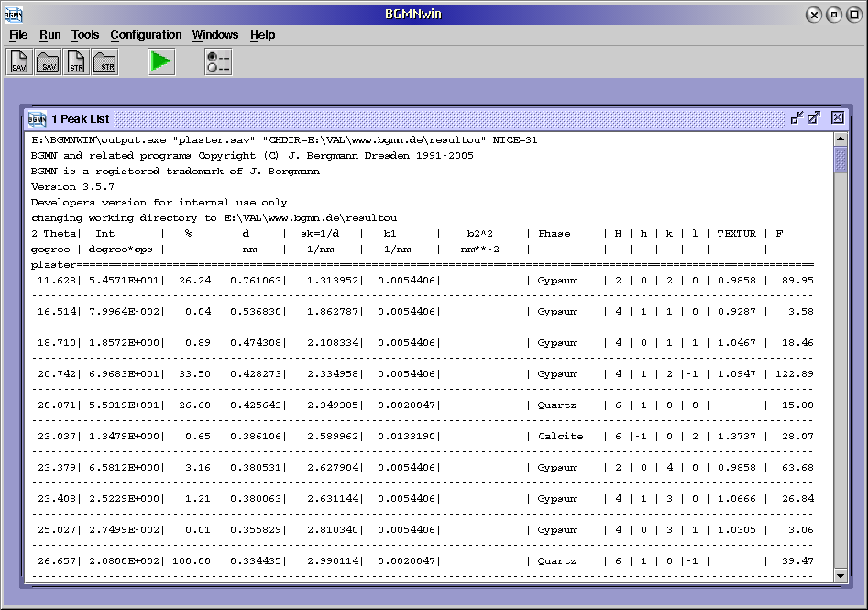Open the Windows menu
Viewport: 868px width, 610px height.
click(215, 35)
